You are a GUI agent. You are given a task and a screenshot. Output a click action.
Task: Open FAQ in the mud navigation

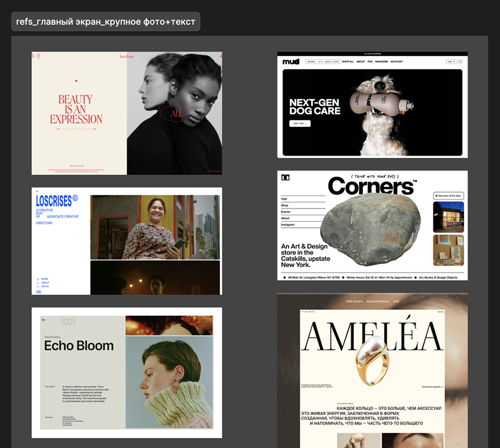coord(370,61)
